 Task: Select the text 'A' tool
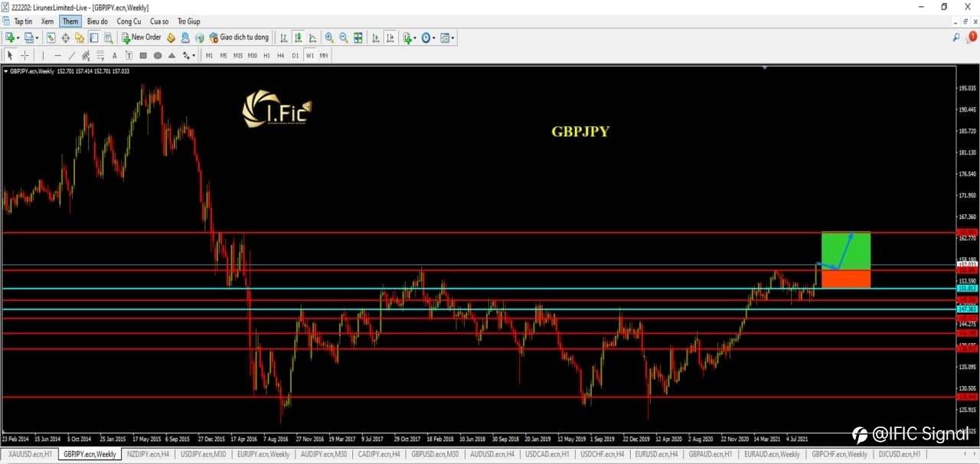click(x=114, y=55)
